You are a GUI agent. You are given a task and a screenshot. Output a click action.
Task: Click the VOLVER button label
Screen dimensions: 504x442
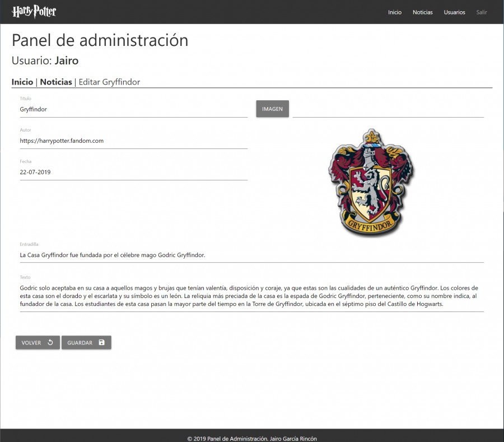31,343
